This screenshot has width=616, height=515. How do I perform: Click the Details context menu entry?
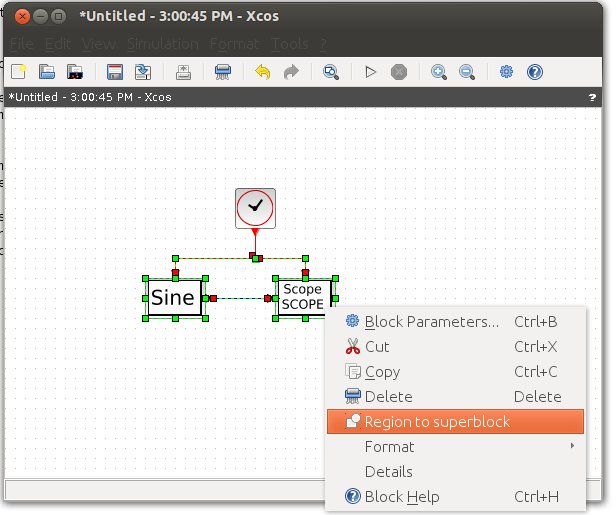click(388, 472)
